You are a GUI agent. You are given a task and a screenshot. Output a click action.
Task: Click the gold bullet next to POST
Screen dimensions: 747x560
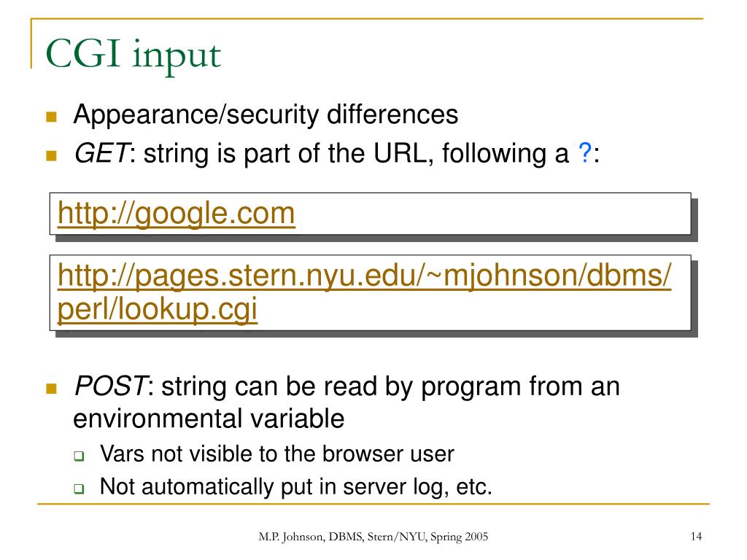pyautogui.click(x=52, y=389)
